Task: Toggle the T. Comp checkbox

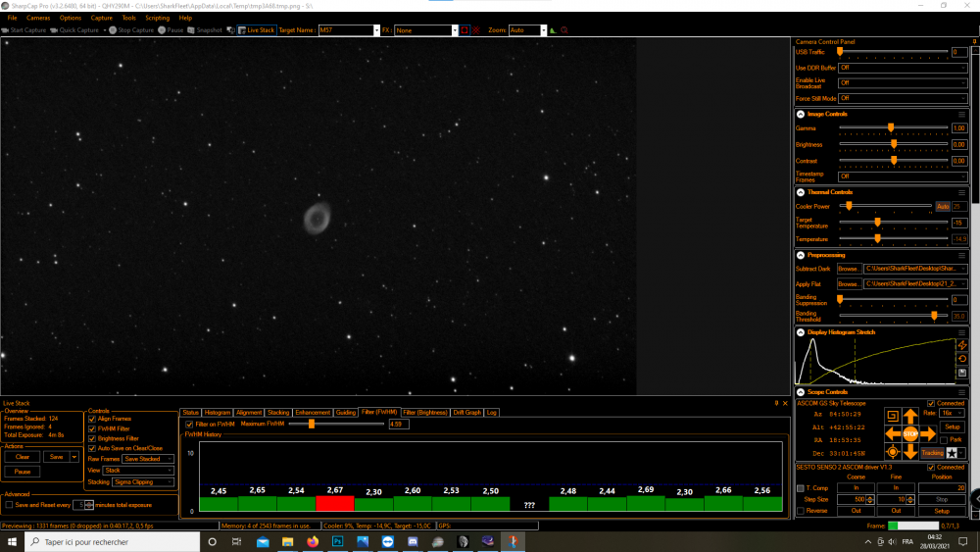Action: [x=801, y=488]
